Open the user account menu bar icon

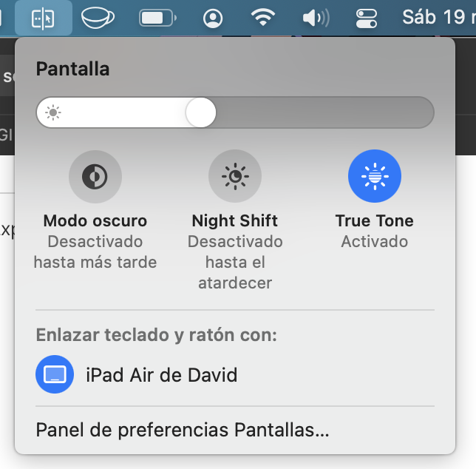[x=213, y=18]
